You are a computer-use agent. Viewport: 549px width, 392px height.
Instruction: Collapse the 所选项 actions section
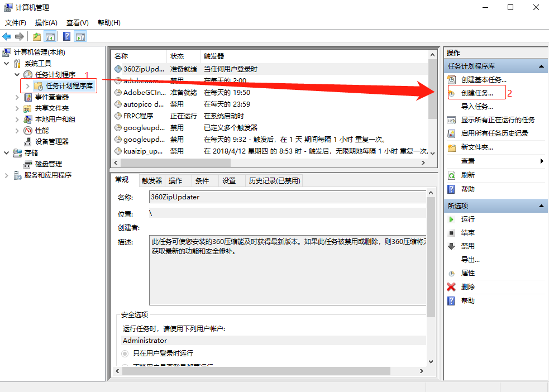click(x=541, y=206)
